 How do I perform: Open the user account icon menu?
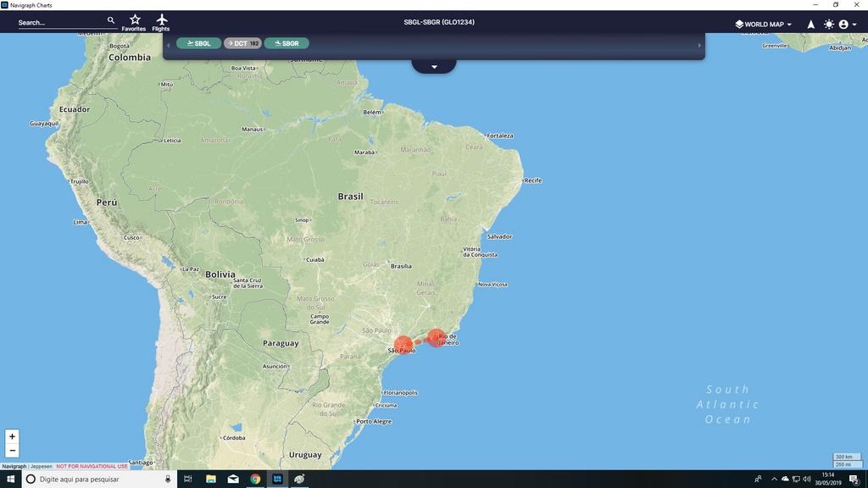coord(843,25)
